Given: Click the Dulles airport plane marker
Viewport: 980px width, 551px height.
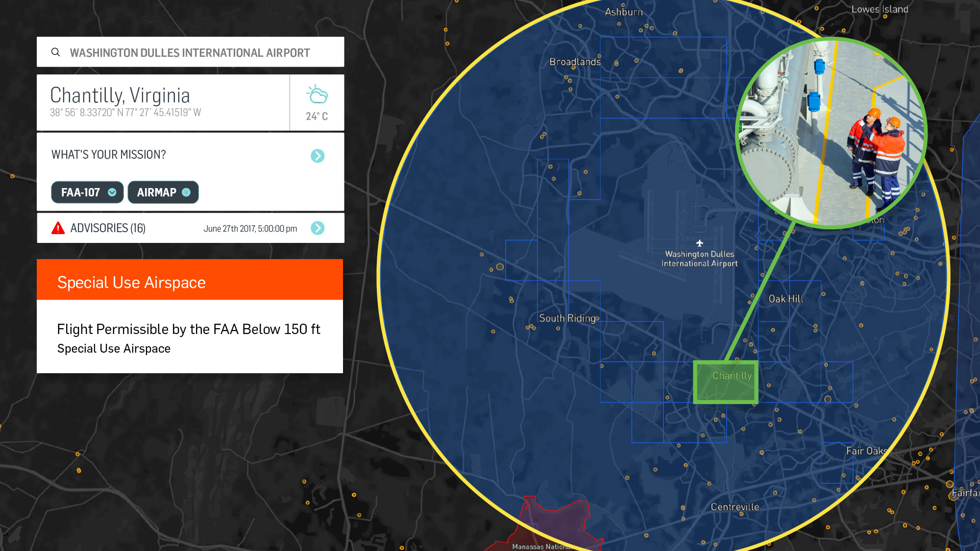Looking at the screenshot, I should coord(699,243).
